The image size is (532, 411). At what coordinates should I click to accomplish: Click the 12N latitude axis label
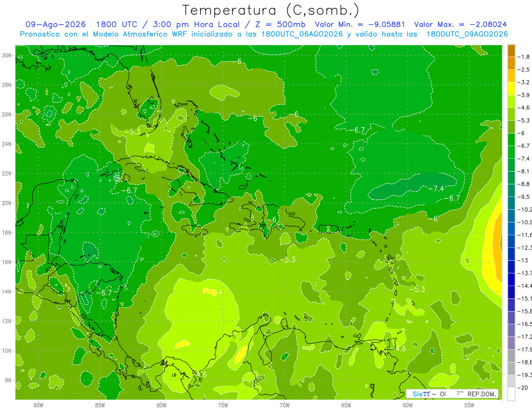[7, 321]
